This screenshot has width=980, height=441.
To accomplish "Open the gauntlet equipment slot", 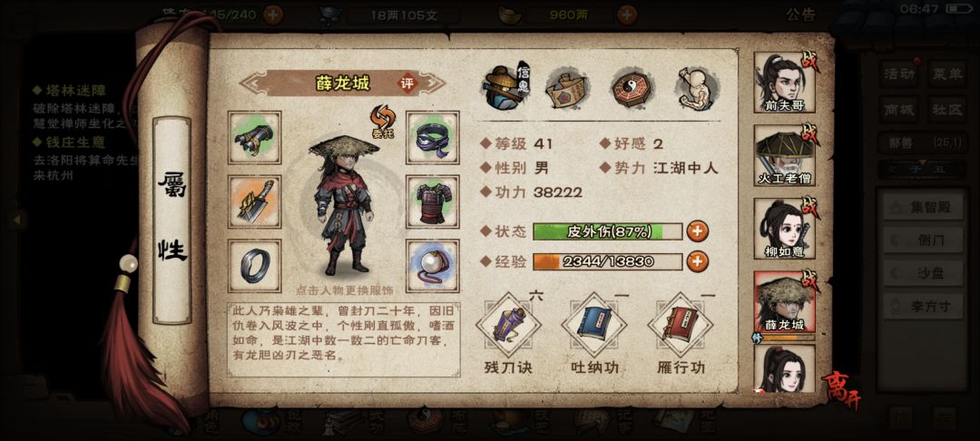I will click(254, 137).
